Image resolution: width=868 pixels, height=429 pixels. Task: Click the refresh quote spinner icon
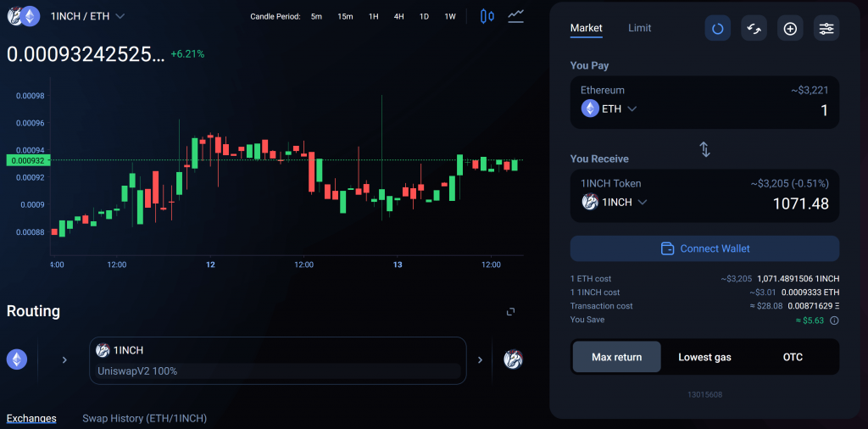coord(717,28)
